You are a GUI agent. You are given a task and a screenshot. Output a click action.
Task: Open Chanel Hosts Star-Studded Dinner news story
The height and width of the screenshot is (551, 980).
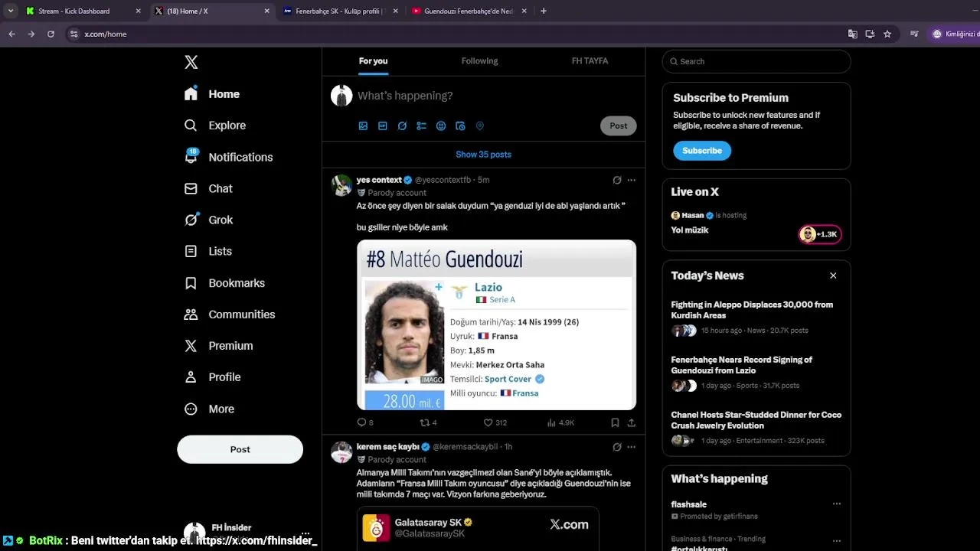[756, 428]
